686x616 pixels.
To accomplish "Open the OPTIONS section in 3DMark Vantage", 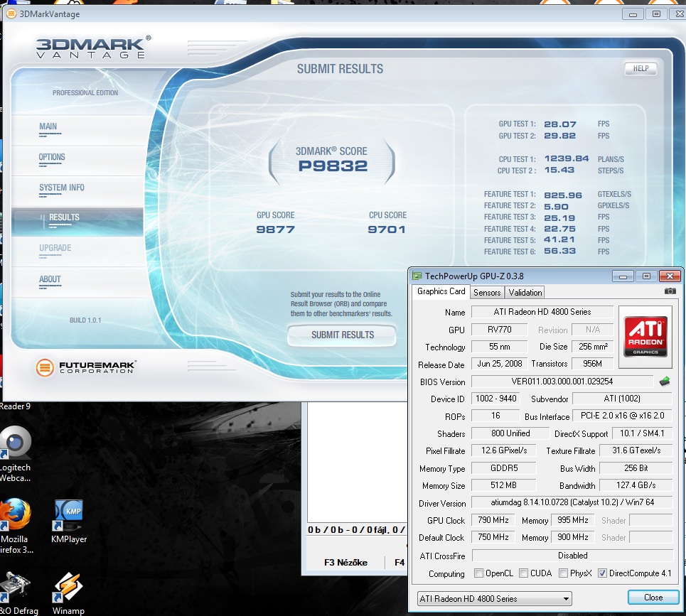I will click(x=52, y=157).
